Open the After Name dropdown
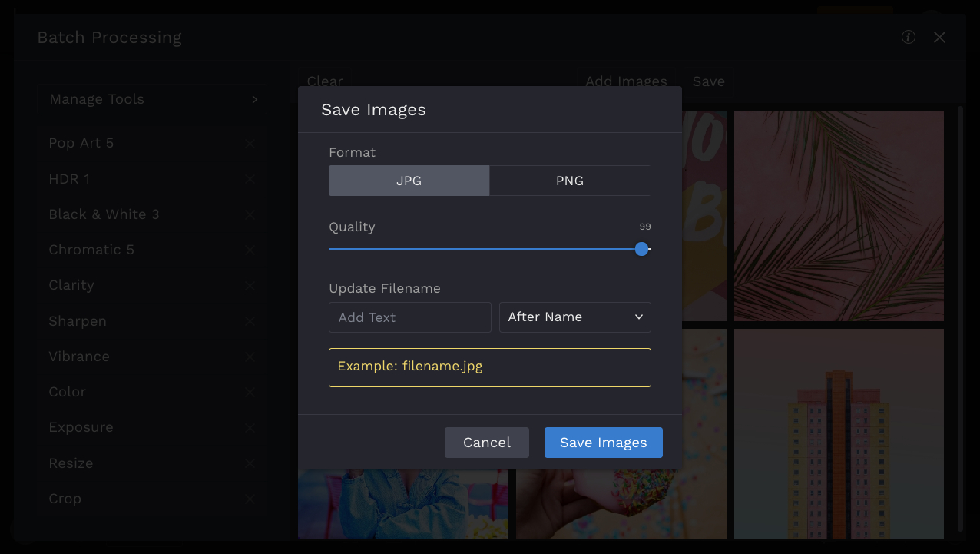 coord(574,317)
